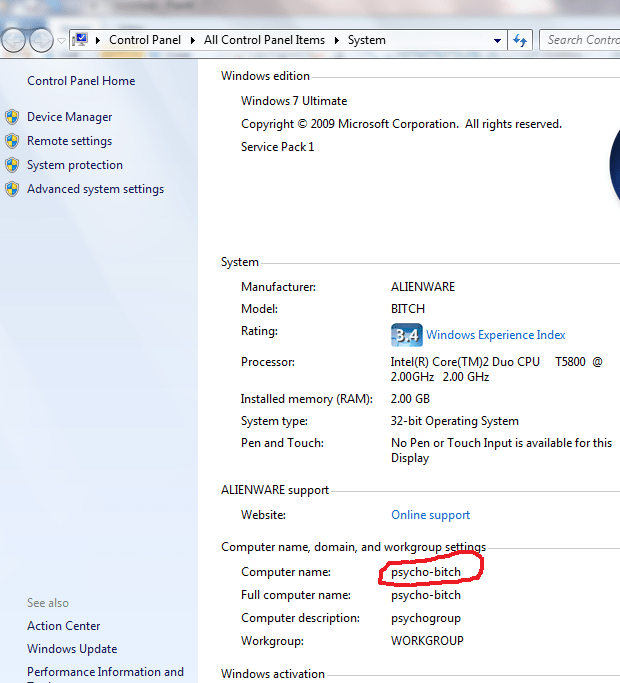This screenshot has width=620, height=683.
Task: Click the shield icon beside Remote settings
Action: point(12,141)
